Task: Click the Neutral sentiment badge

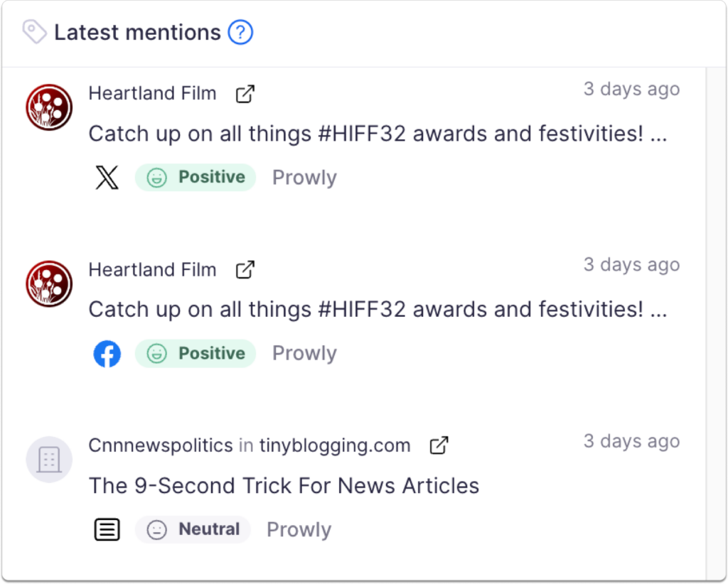Action: pyautogui.click(x=193, y=529)
